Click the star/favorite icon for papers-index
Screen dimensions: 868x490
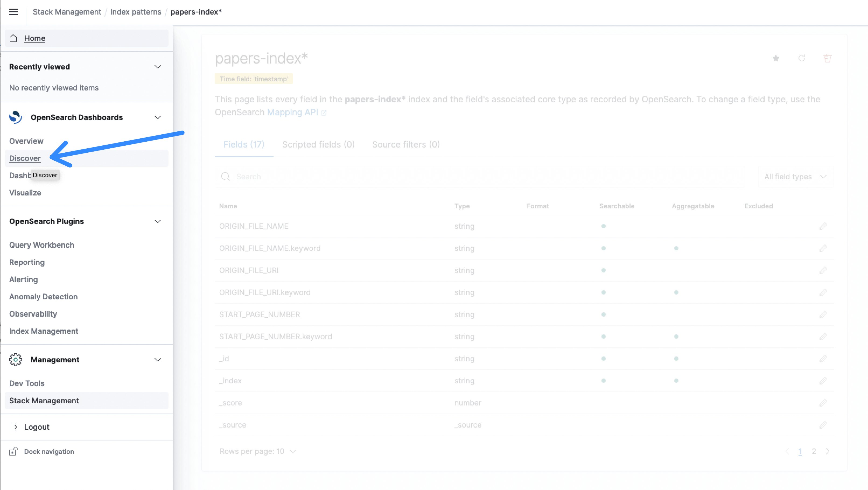776,58
